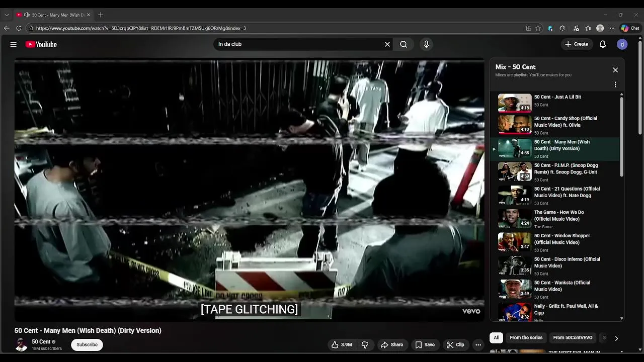This screenshot has width=644, height=362.
Task: Start voice search with the microphone
Action: 426,44
